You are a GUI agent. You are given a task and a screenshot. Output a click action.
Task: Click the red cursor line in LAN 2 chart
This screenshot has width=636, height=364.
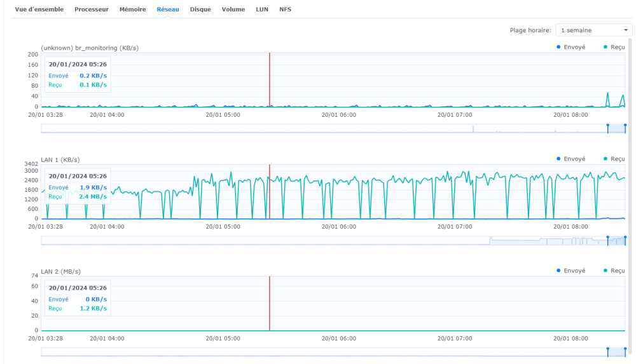(269, 303)
